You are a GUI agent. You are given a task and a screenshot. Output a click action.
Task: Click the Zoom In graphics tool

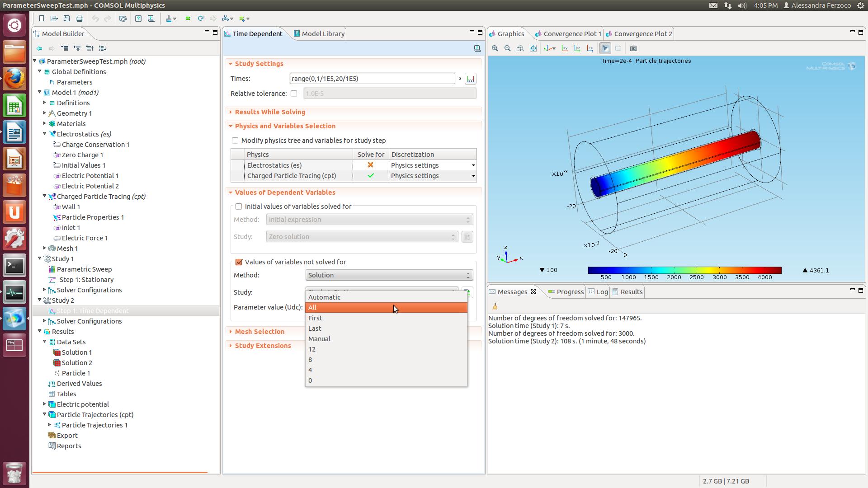pyautogui.click(x=495, y=48)
